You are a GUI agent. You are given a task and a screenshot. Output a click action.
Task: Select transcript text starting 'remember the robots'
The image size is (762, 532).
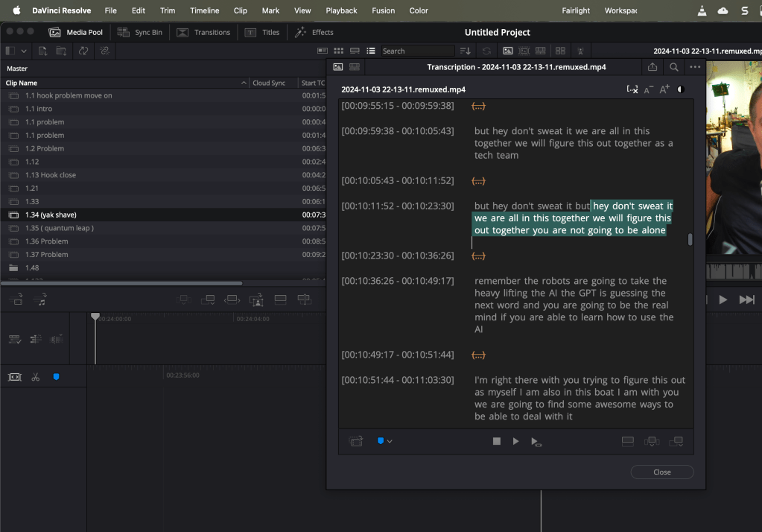[574, 305]
